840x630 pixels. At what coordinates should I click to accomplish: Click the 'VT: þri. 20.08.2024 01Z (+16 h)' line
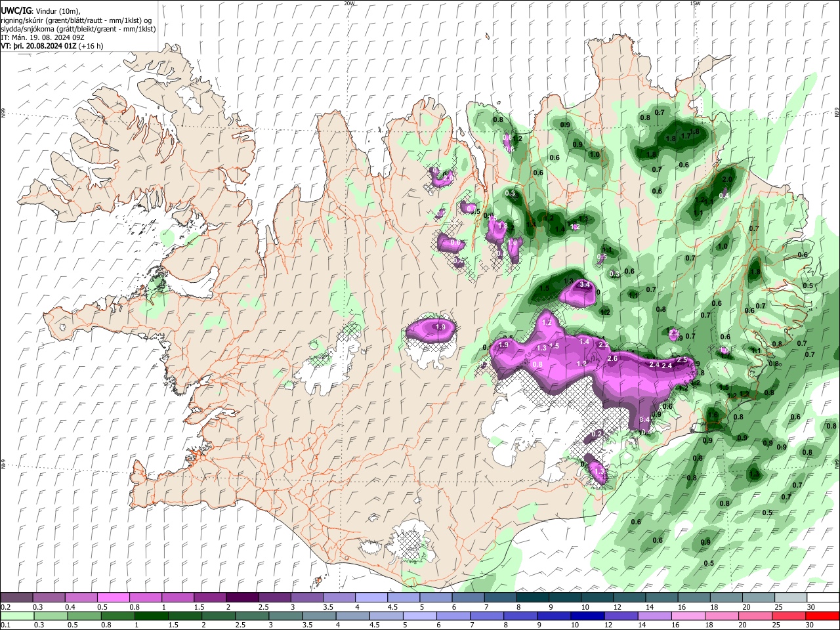pyautogui.click(x=52, y=47)
